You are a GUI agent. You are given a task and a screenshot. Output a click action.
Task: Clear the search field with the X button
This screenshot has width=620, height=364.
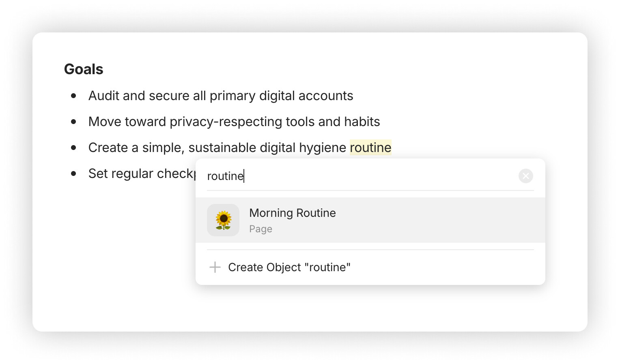point(525,176)
